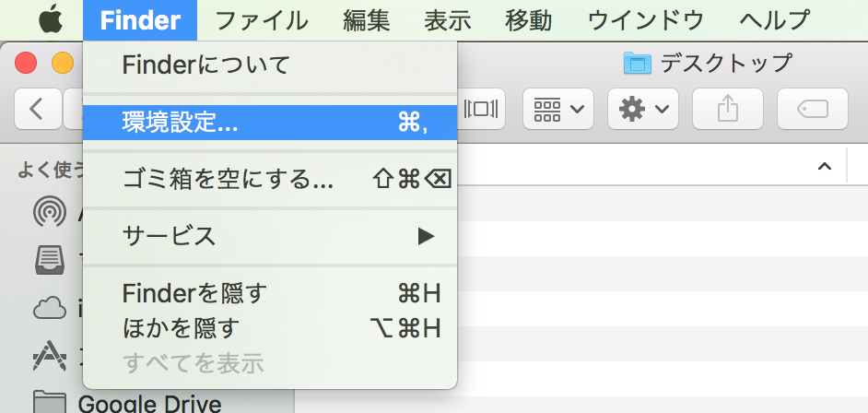The image size is (868, 413).
Task: Close the Finder window with red button
Action: (26, 63)
